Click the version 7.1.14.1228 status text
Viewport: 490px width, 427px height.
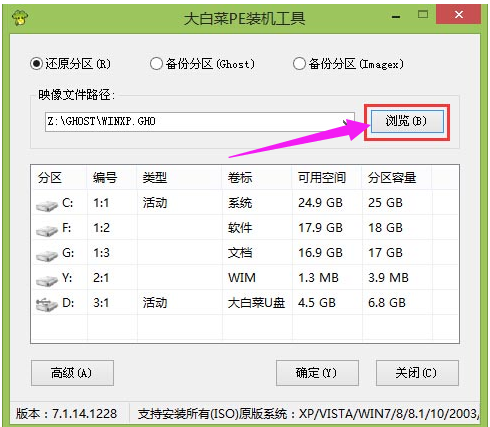click(x=66, y=414)
